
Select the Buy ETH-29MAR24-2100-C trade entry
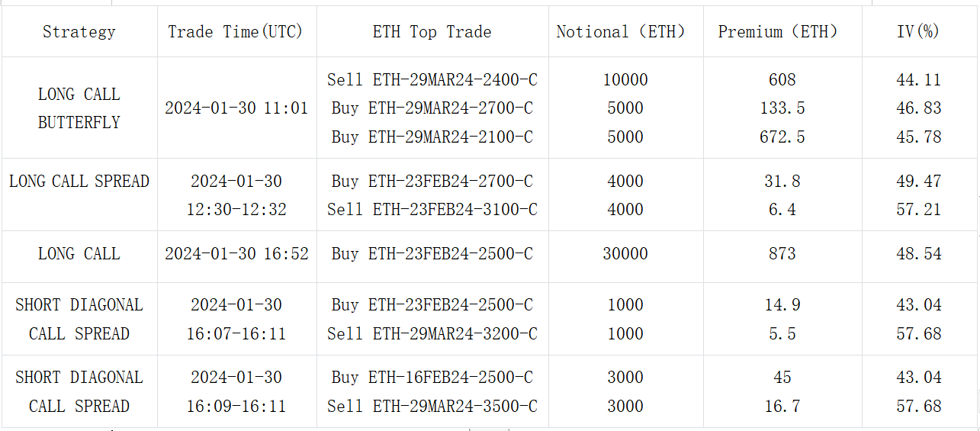click(x=432, y=137)
